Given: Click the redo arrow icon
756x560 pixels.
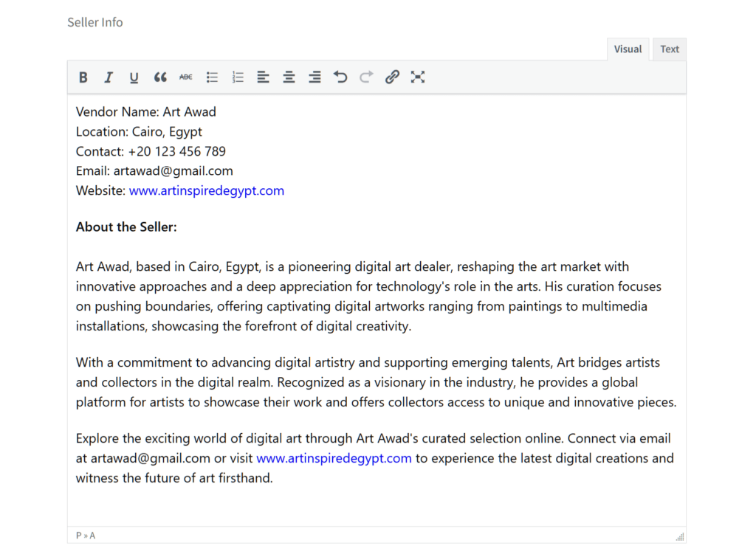Looking at the screenshot, I should tap(366, 77).
